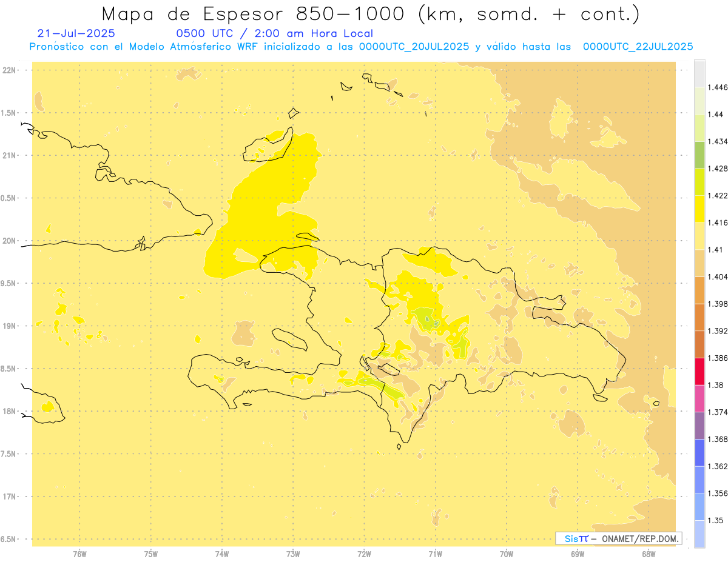The image size is (728, 562).
Task: Click the '1.374' colorbar value
Action: pyautogui.click(x=718, y=413)
